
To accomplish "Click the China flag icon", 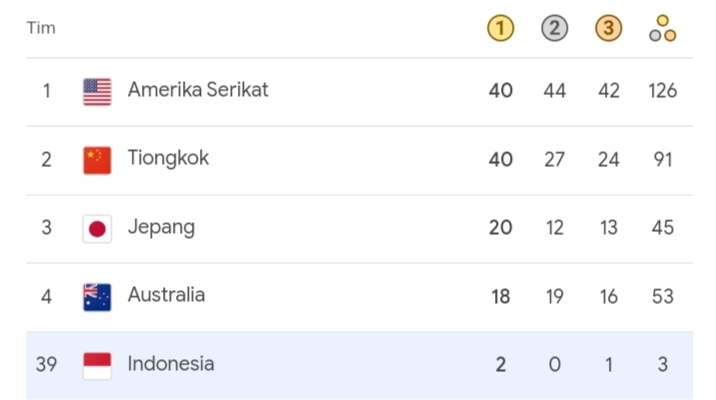I will click(97, 160).
